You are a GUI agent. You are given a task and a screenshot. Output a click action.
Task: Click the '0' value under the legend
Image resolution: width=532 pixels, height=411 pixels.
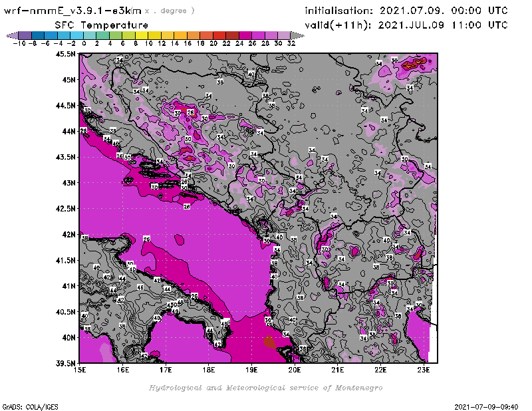(84, 43)
